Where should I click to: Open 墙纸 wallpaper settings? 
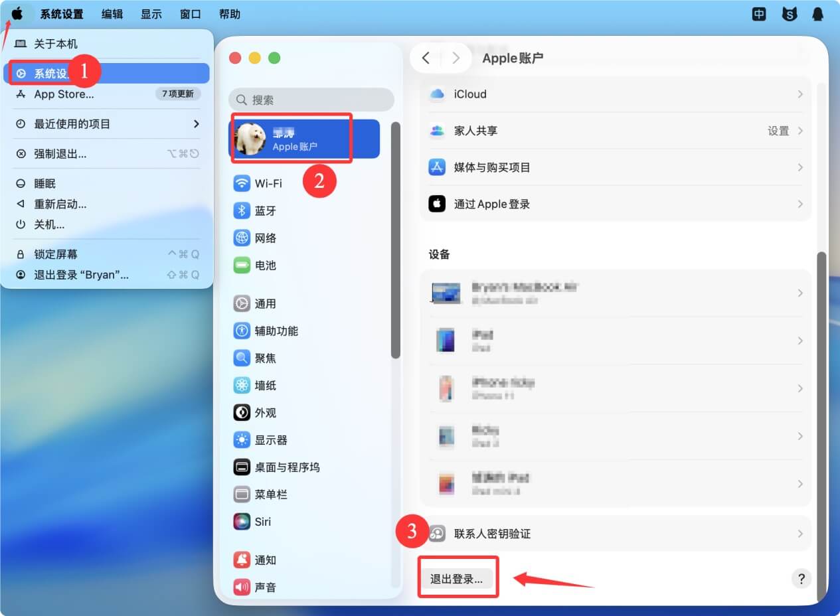tap(264, 385)
